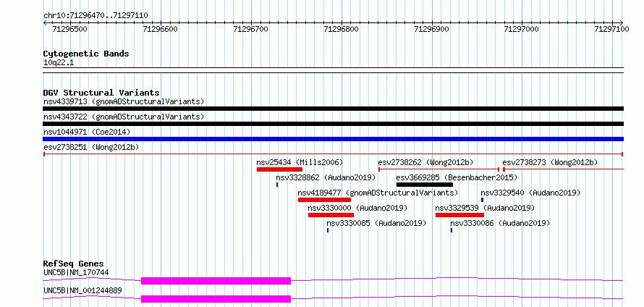
Task: Click the UNC5B|NM_170744 gene label
Action: [76, 272]
